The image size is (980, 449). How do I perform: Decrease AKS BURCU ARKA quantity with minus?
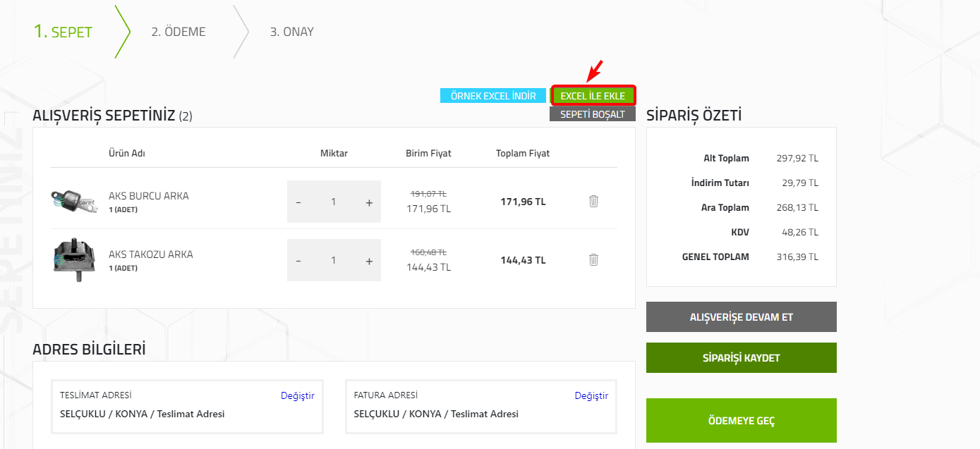298,202
